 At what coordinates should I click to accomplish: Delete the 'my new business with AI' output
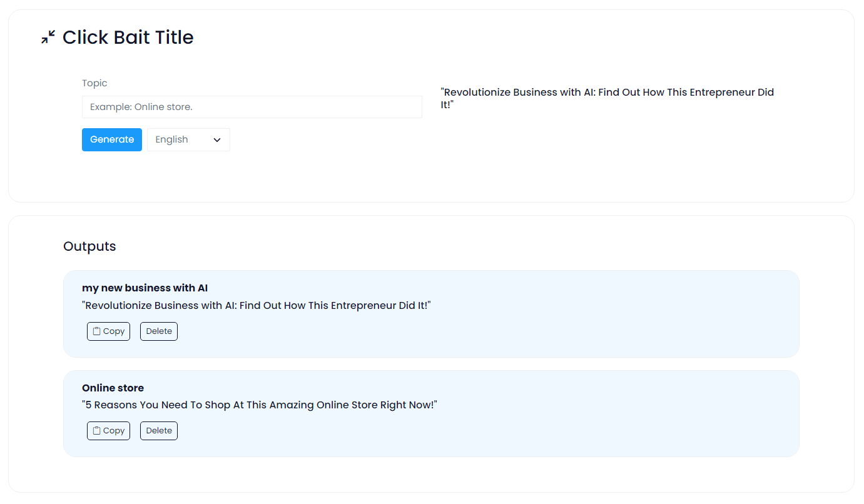[159, 331]
